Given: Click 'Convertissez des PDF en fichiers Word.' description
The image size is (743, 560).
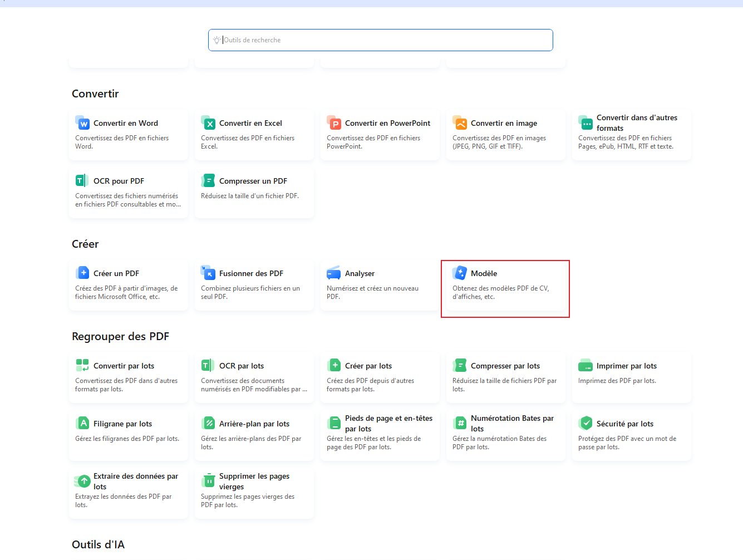Looking at the screenshot, I should coord(122,142).
